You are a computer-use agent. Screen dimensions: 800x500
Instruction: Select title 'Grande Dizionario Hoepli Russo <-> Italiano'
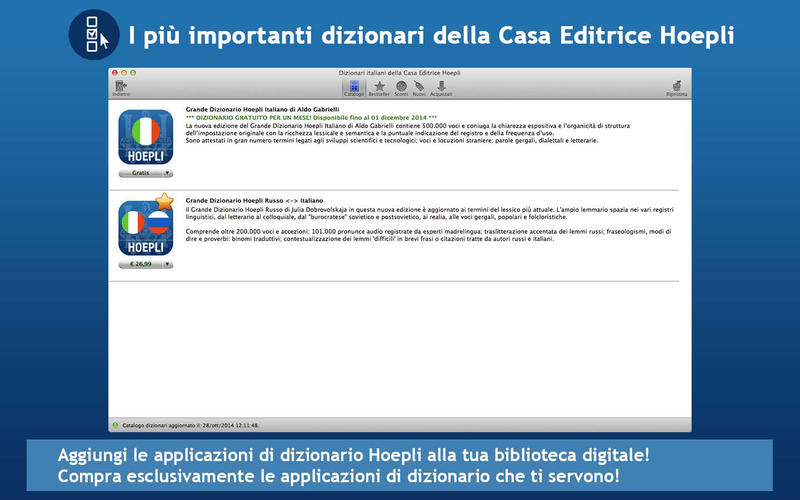pos(254,201)
